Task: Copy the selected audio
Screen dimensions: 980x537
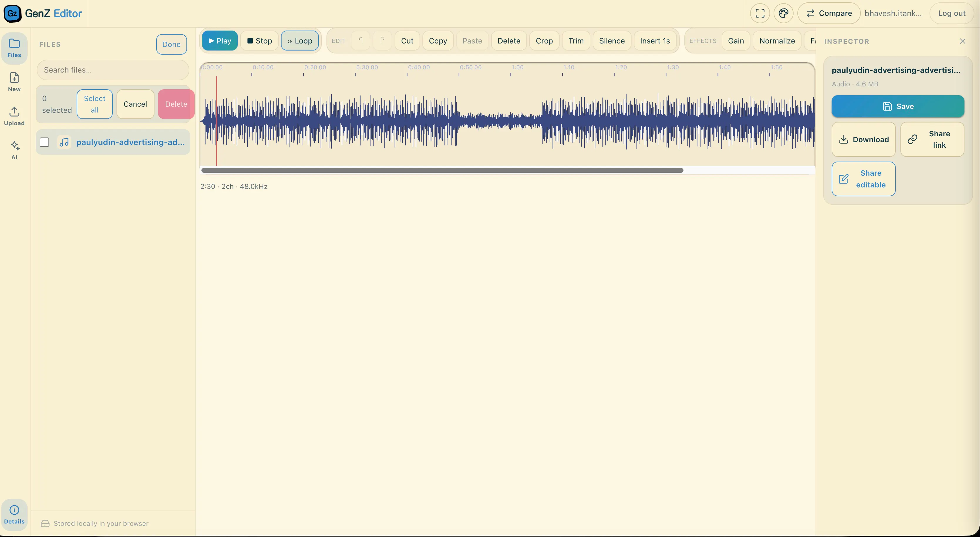Action: point(438,41)
